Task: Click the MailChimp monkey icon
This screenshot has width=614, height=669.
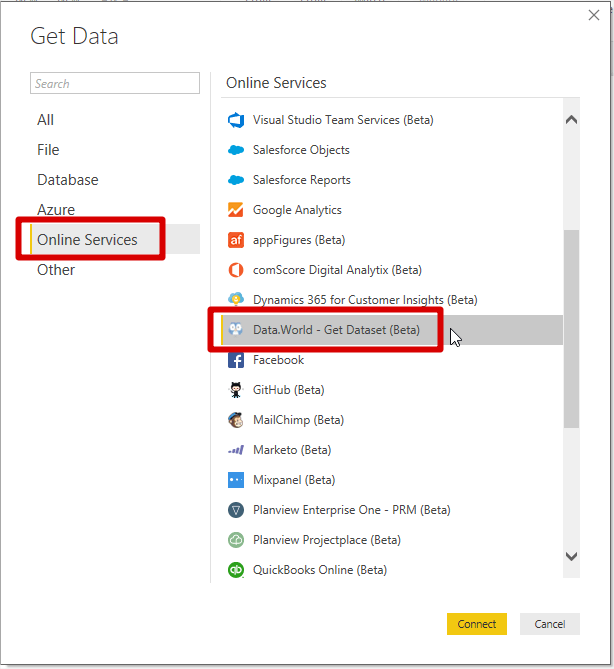Action: tap(236, 420)
